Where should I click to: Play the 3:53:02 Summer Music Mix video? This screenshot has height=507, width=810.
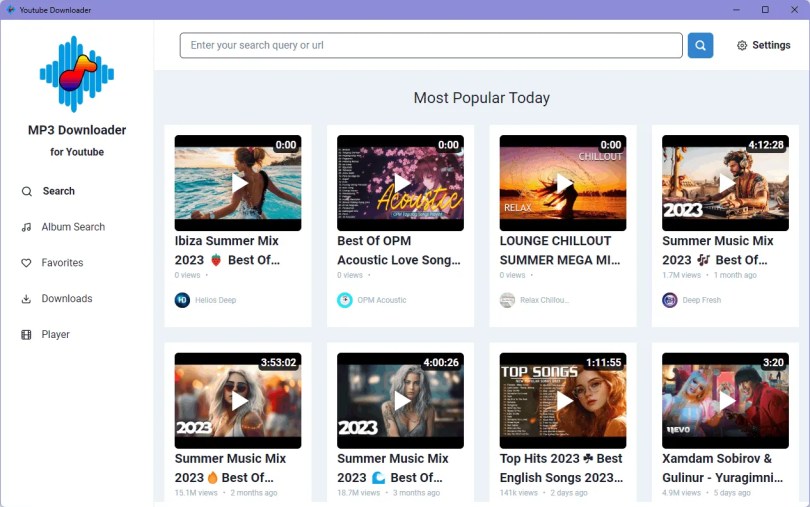pos(238,401)
